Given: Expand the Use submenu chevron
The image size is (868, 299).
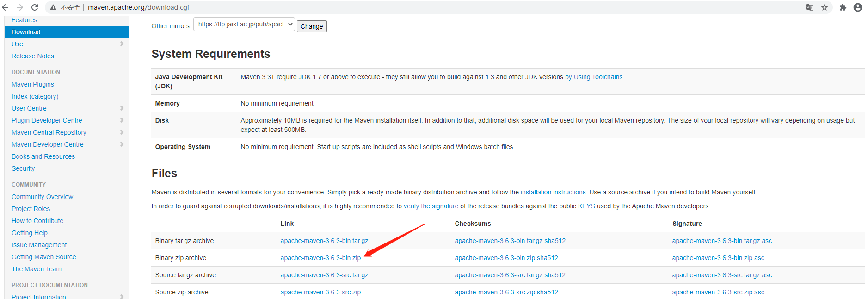Looking at the screenshot, I should [122, 44].
